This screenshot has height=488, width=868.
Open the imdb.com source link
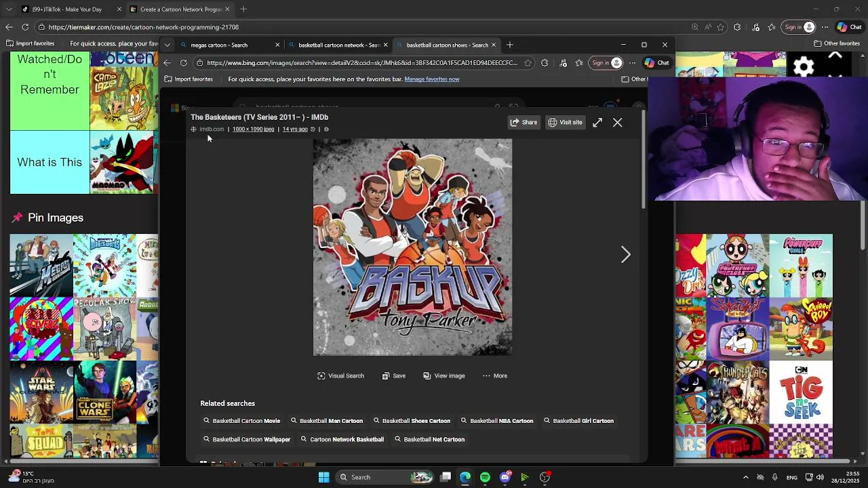point(212,129)
